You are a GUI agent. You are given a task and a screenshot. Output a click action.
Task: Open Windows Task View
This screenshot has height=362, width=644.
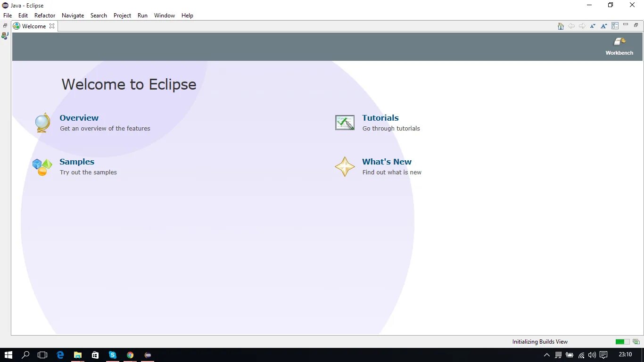point(42,355)
